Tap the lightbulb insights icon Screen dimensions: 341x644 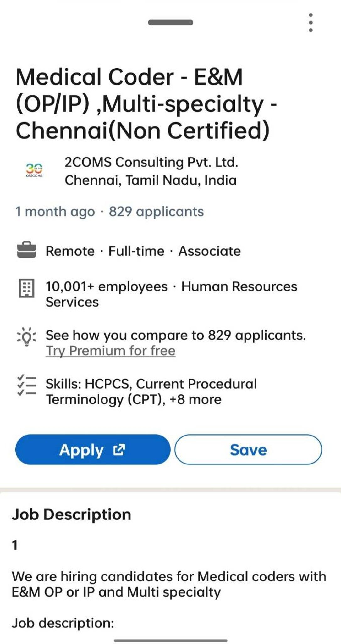26,336
